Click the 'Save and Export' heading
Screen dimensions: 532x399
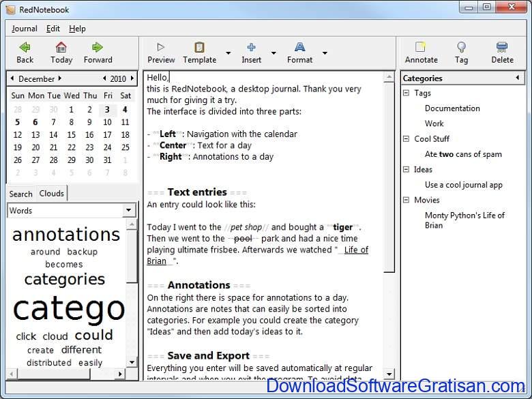(208, 355)
